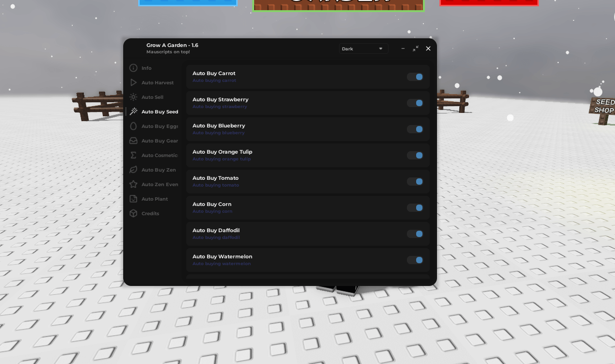The image size is (615, 364).
Task: Click the Credits cube icon
Action: point(133,213)
